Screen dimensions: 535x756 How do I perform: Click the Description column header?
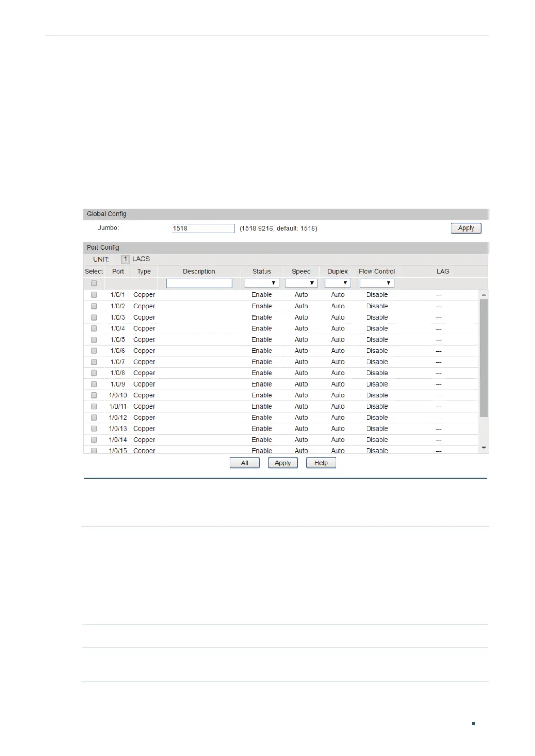[x=199, y=272]
